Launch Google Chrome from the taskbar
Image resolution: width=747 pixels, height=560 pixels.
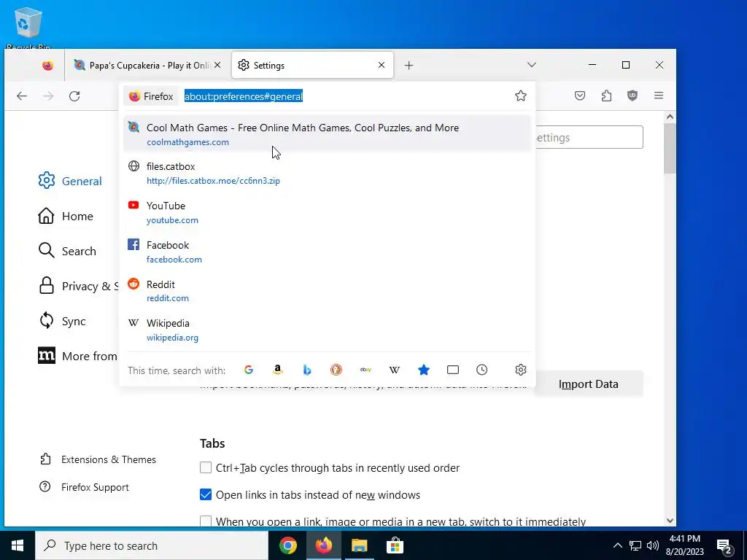pos(287,545)
